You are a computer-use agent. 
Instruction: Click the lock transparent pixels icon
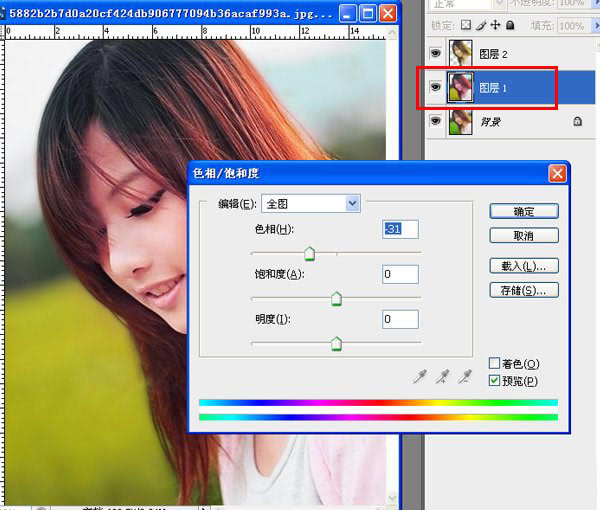466,25
